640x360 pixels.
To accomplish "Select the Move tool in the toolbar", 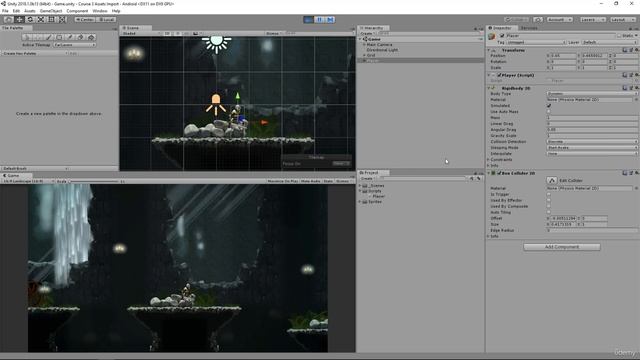I will coord(19,19).
